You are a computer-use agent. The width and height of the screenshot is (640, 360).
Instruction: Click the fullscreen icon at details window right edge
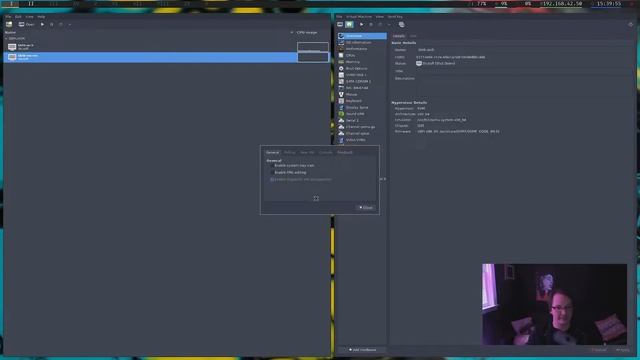click(x=631, y=24)
